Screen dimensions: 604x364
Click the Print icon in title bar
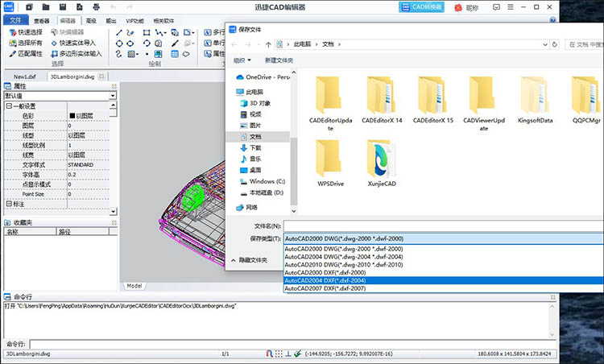coord(97,7)
